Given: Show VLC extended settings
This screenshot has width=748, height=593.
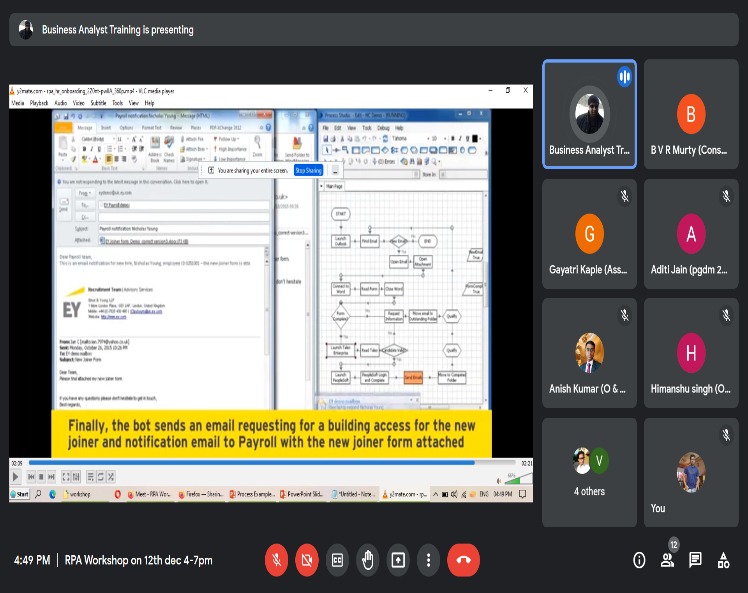Looking at the screenshot, I should click(x=76, y=477).
